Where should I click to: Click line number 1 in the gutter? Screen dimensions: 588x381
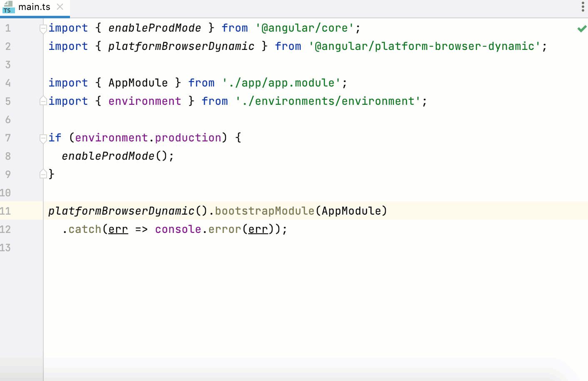point(8,28)
